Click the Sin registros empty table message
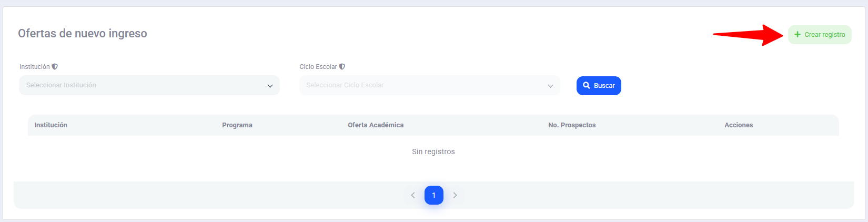 [x=433, y=152]
